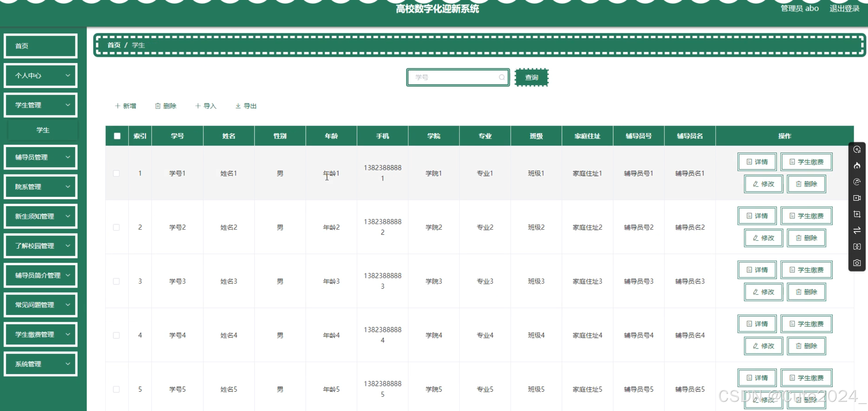Open the video play tool in the dock

[x=857, y=214]
